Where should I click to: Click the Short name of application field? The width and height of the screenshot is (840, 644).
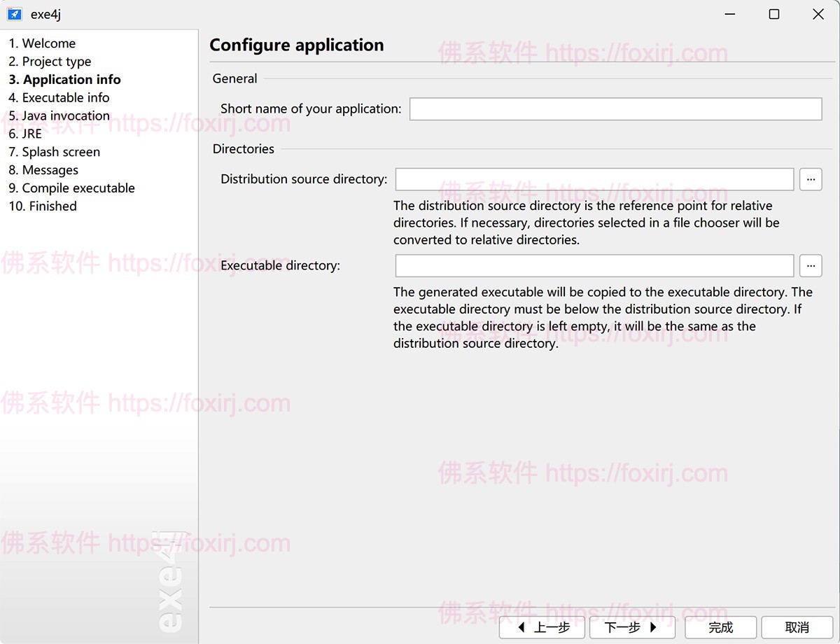[615, 109]
